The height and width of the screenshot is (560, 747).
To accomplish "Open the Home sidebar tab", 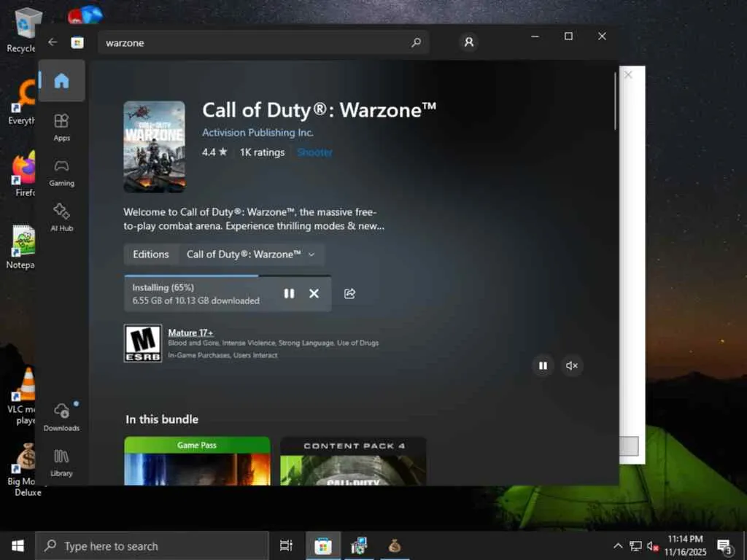I will [x=61, y=80].
